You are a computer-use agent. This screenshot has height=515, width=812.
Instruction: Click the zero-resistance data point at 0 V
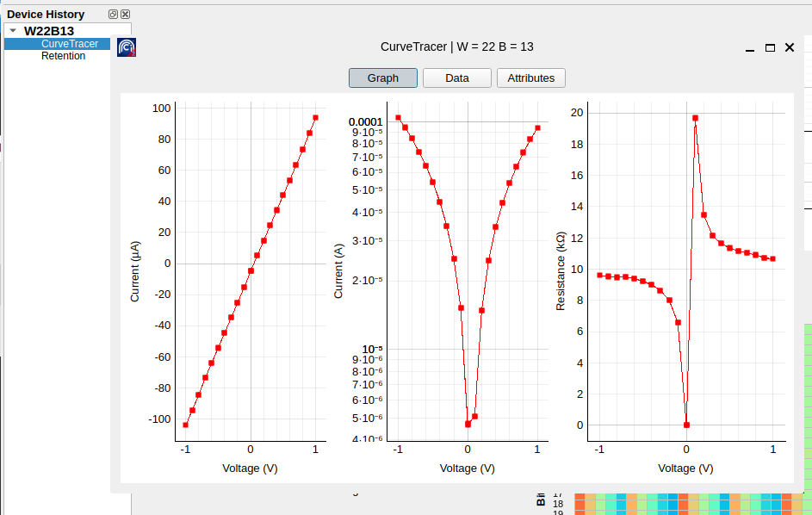coord(686,425)
